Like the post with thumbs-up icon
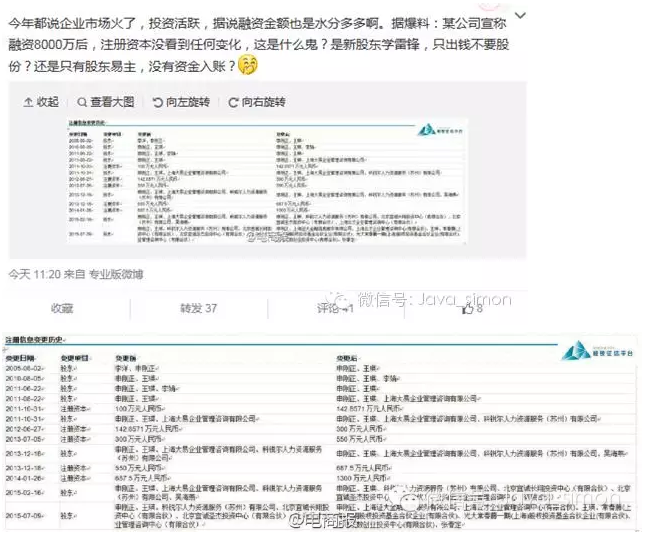Viewport: 649px width, 536px height. click(467, 308)
